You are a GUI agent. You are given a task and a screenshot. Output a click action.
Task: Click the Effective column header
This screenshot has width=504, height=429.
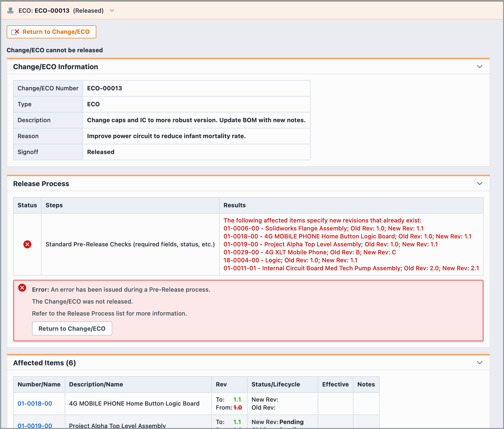(335, 384)
